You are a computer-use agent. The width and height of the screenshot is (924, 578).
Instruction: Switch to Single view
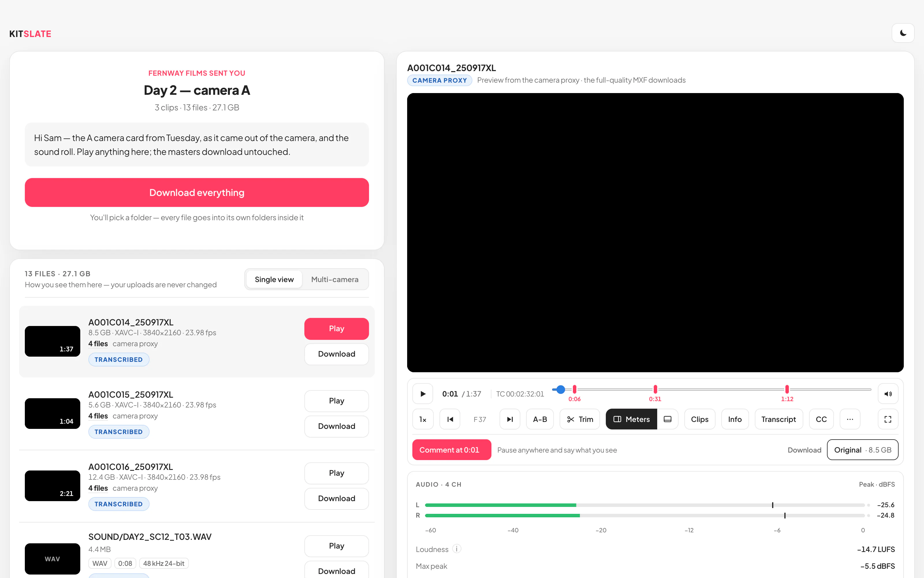[274, 279]
